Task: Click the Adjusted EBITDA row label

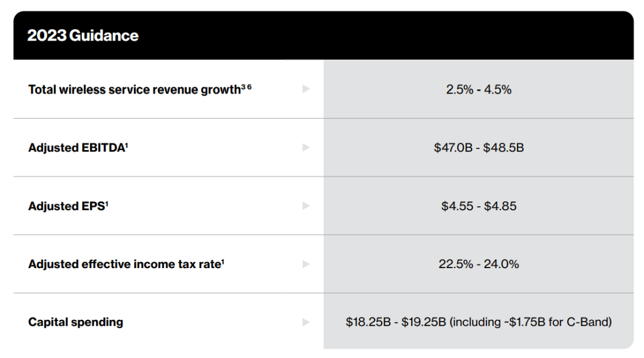Action: [76, 148]
